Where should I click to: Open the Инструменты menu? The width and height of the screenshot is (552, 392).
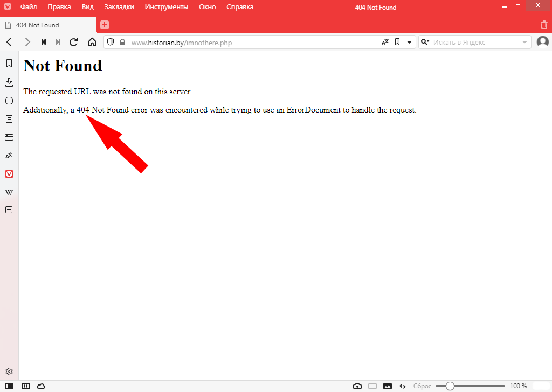click(x=166, y=7)
